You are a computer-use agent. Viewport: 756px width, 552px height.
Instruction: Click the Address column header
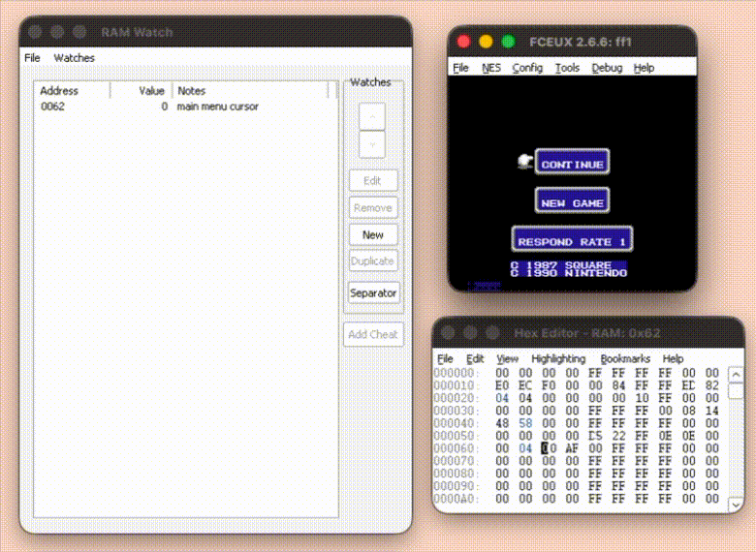[x=73, y=91]
